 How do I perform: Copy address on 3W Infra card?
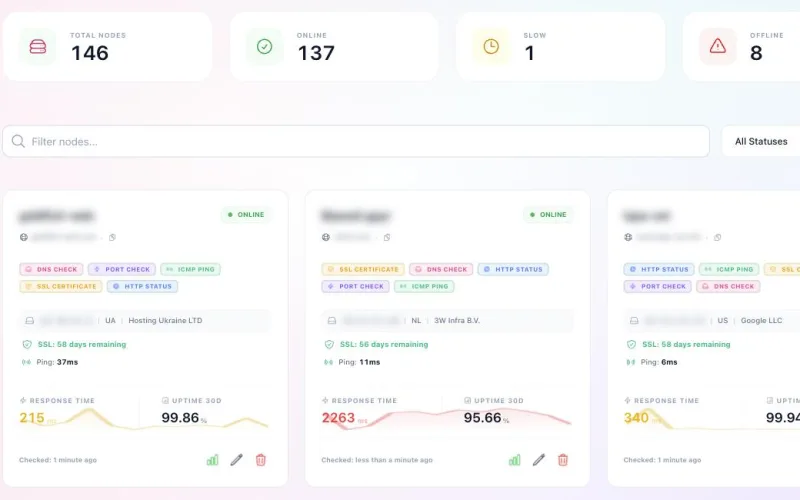click(x=387, y=237)
